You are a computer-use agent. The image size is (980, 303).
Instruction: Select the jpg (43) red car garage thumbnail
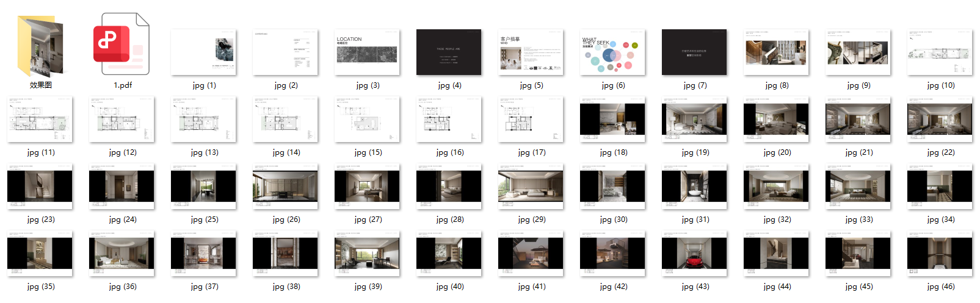pyautogui.click(x=694, y=254)
